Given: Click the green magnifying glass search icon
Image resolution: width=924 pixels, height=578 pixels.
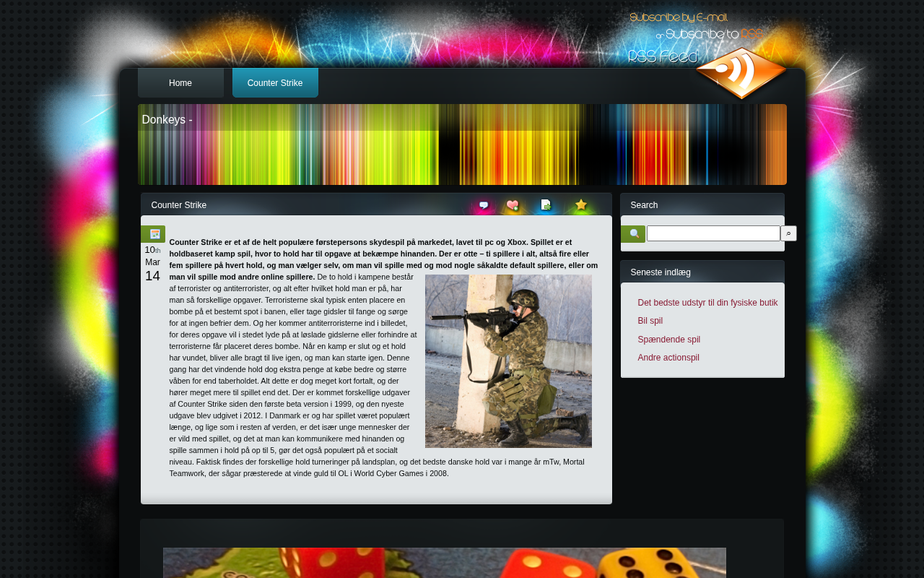Looking at the screenshot, I should (633, 234).
